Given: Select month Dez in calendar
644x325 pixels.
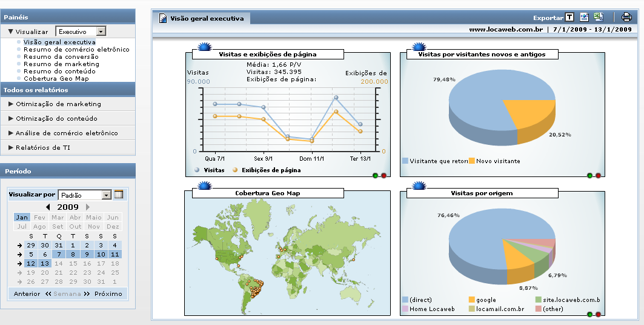Looking at the screenshot, I should [x=113, y=226].
